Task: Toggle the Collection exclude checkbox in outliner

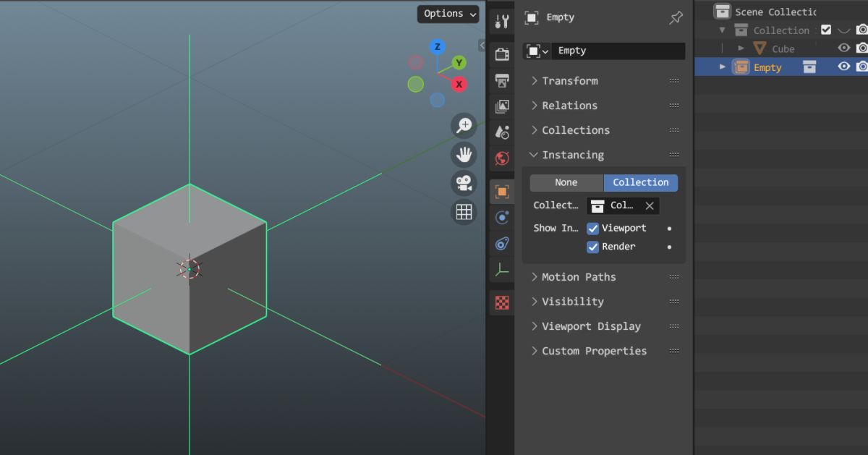Action: [x=826, y=30]
